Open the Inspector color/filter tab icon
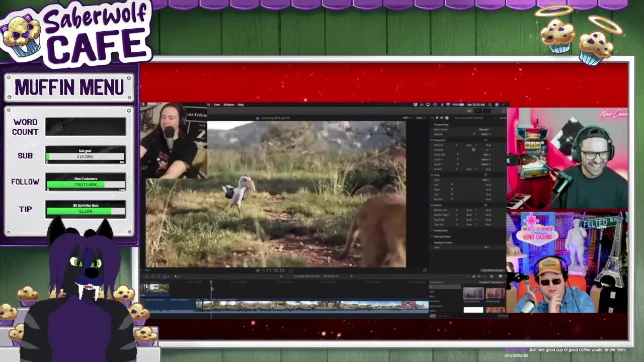Screen dimensions: 644x362 437,118
